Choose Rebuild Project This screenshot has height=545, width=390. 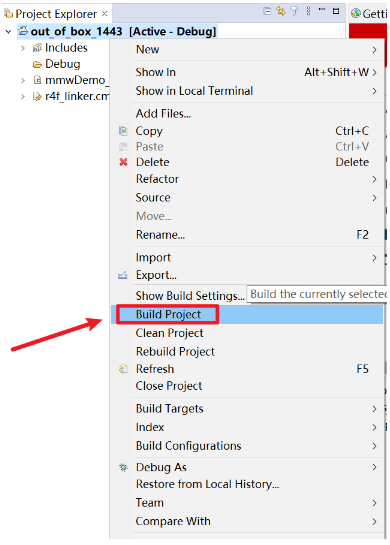pos(247,352)
